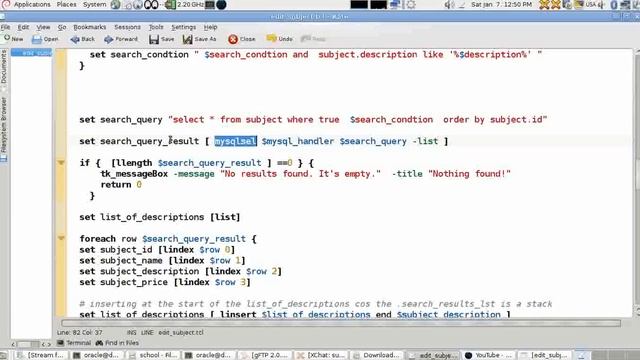Switch to 'YouTube -' taskbar window
Viewport: 640px width, 360px height.
488,355
